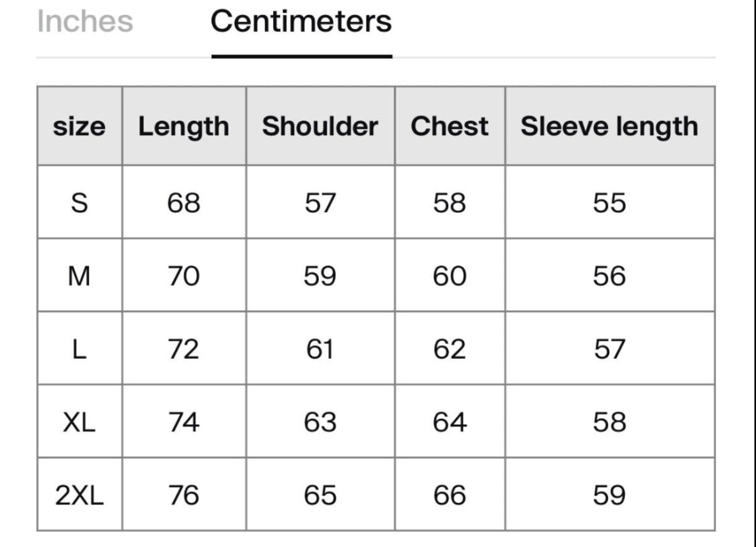Switch to the Inches tab

85,22
